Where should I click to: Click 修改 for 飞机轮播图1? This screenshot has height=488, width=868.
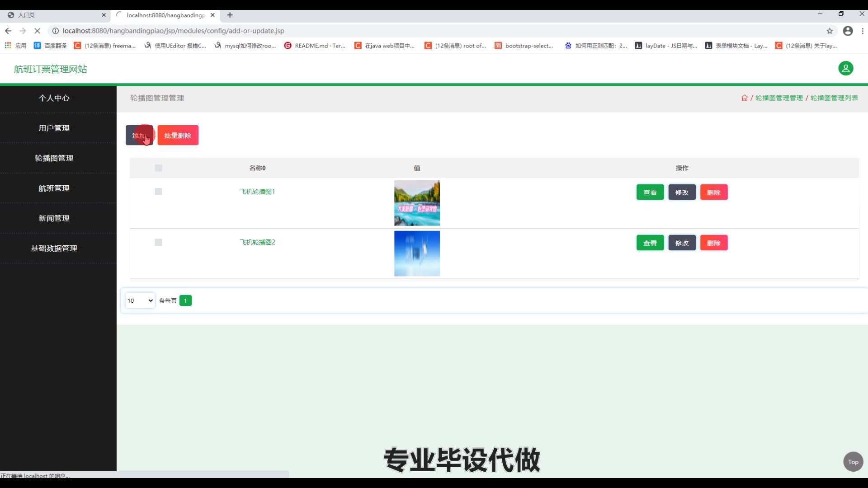(x=682, y=192)
